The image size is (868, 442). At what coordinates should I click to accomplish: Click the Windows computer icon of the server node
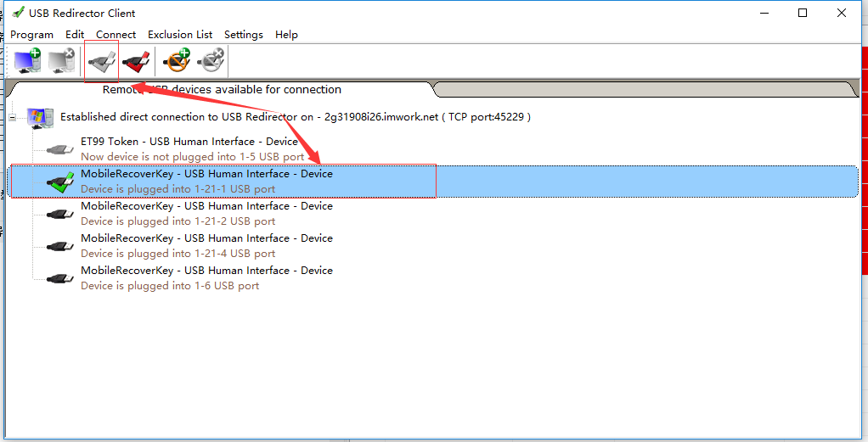pos(40,117)
